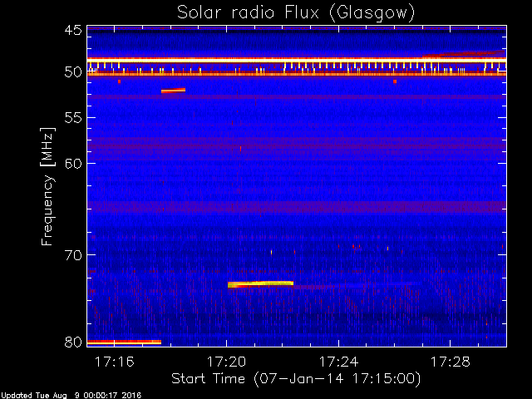
Task: Click the 50 frequency tick label
Action: click(x=73, y=72)
